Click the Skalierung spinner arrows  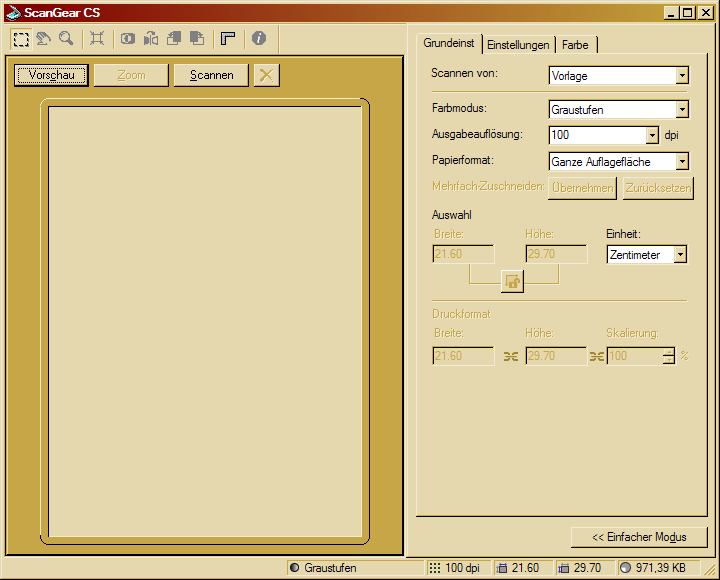coord(669,356)
